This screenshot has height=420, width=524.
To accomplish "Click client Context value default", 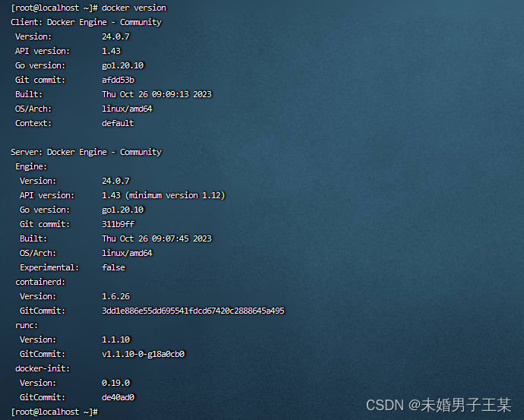I will 118,123.
